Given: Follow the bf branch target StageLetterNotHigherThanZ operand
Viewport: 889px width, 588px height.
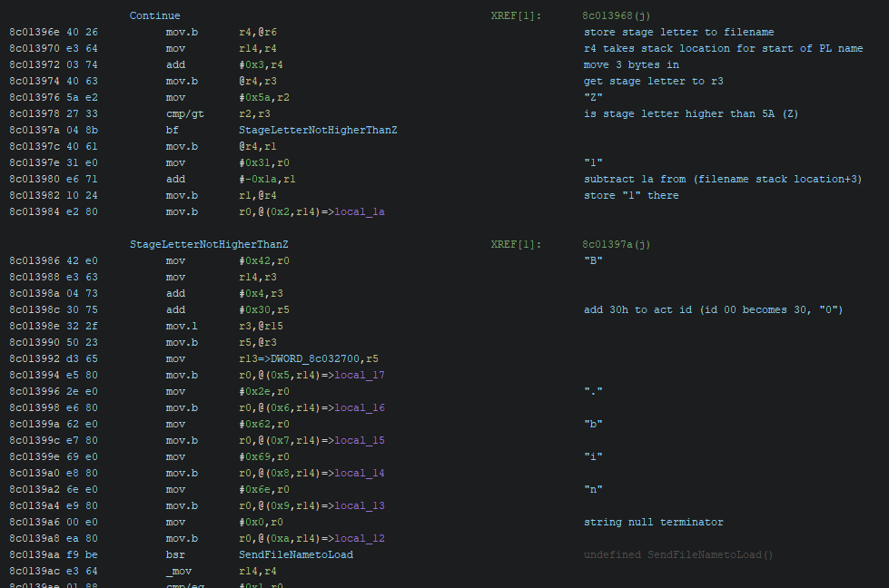Looking at the screenshot, I should (x=318, y=130).
